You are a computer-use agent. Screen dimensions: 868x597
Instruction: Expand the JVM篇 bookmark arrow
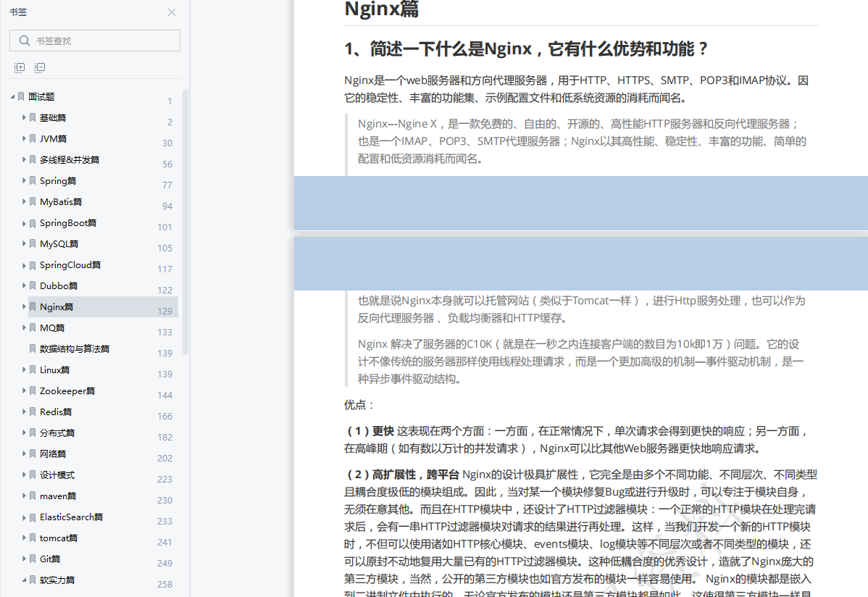[x=22, y=138]
